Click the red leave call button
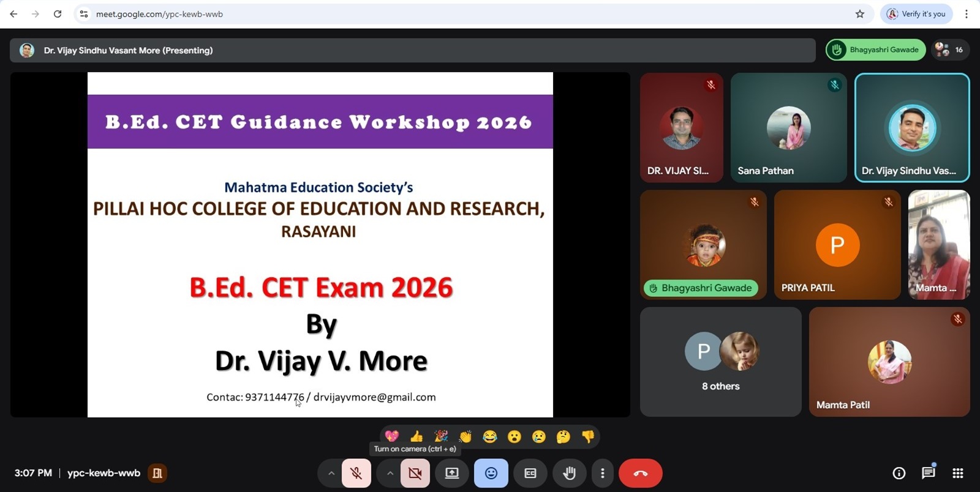This screenshot has width=980, height=492. click(x=640, y=473)
